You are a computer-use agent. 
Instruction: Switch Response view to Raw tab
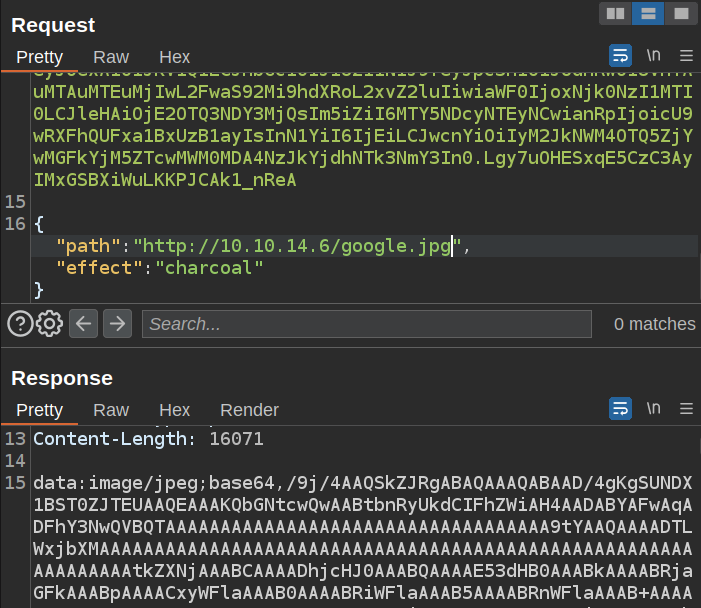tap(111, 410)
